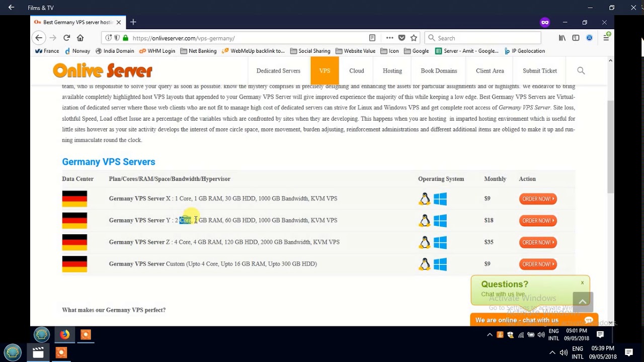Order Germany VPS Server Y for $18

tap(538, 221)
